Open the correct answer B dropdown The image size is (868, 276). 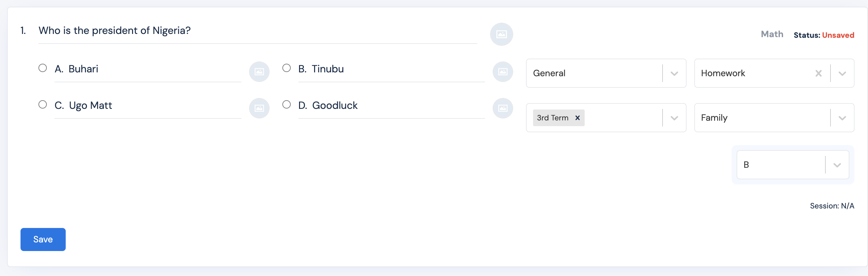coord(837,165)
